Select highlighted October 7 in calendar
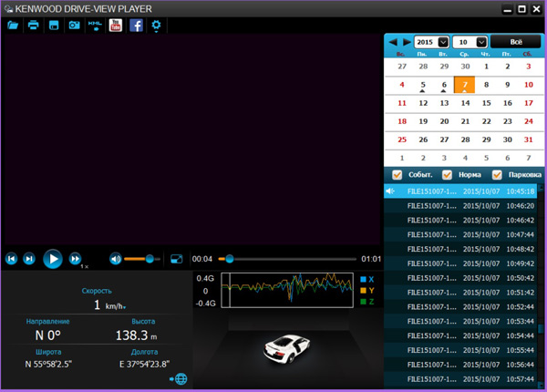Image resolution: width=547 pixels, height=392 pixels. (x=465, y=85)
